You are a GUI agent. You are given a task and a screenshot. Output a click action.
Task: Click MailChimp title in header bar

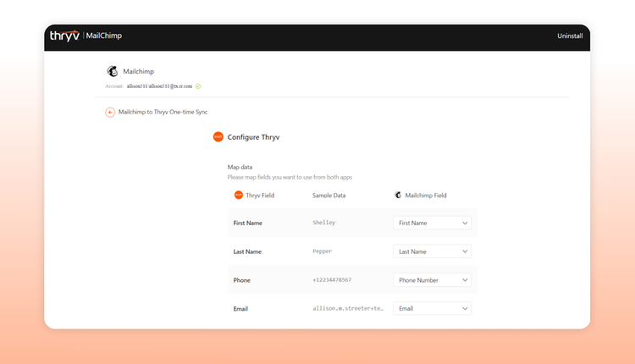click(x=103, y=36)
